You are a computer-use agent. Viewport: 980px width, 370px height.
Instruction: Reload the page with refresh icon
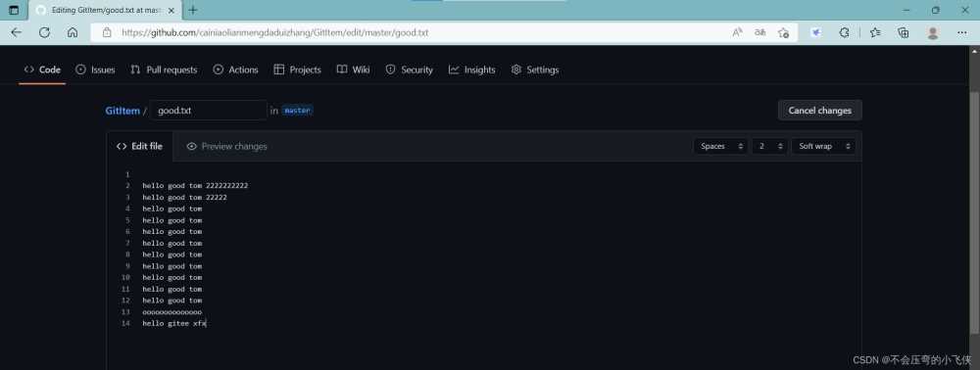[44, 32]
